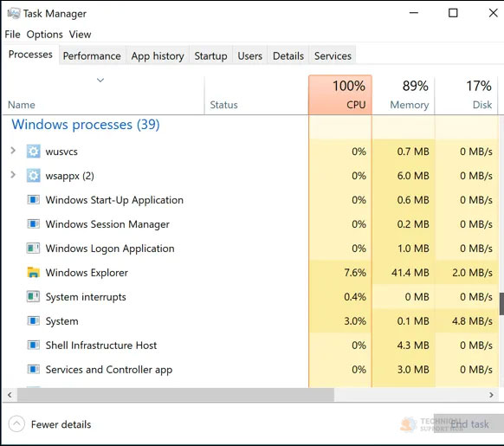Click the System interrupts icon

tap(33, 296)
